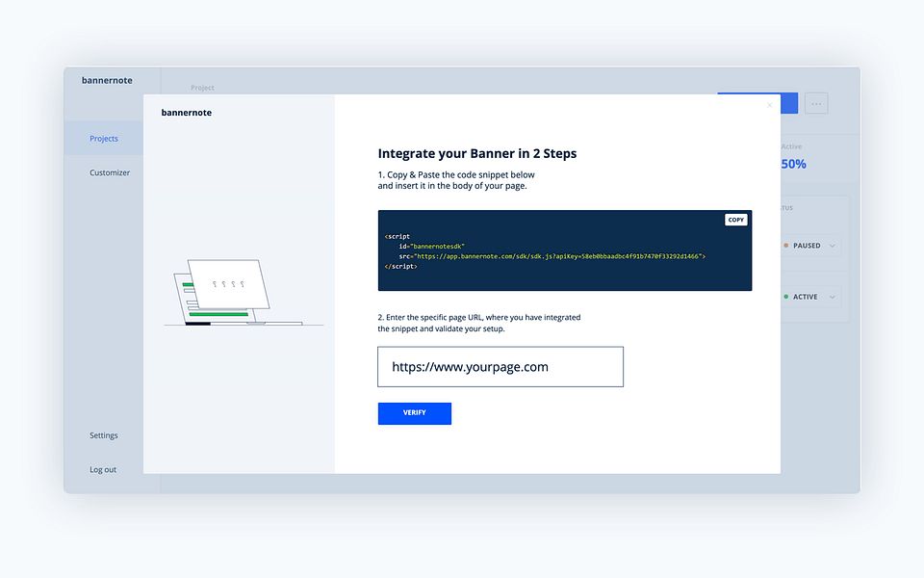
Task: Focus the page URL input field
Action: coord(500,367)
